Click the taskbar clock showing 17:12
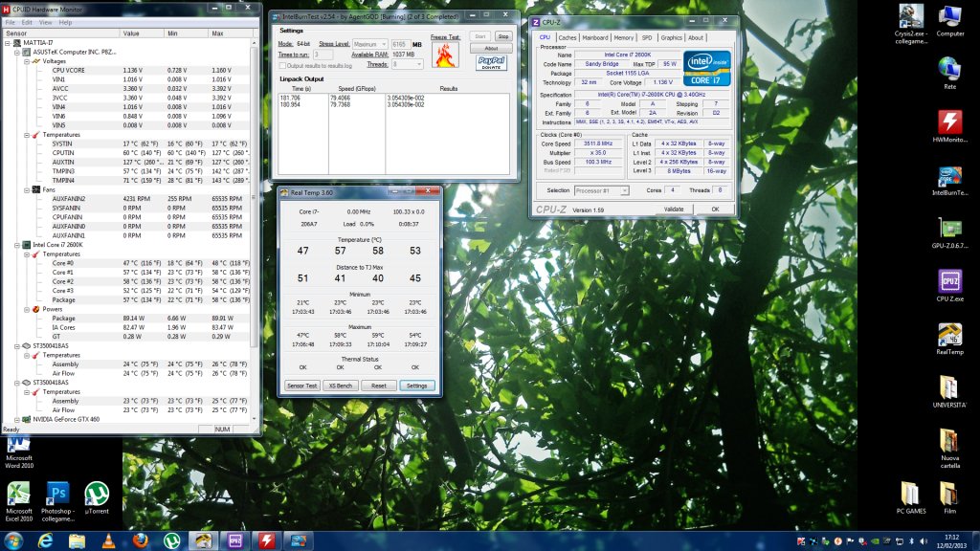This screenshot has width=980, height=551. click(951, 541)
